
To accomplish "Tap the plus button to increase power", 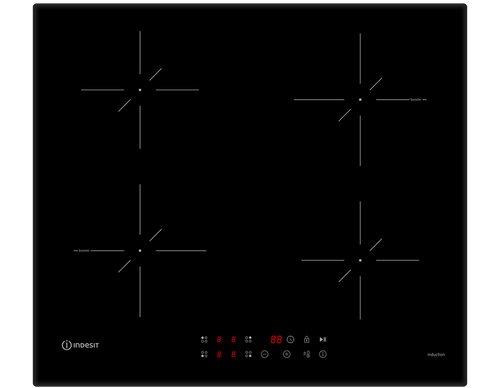I will pos(287,354).
